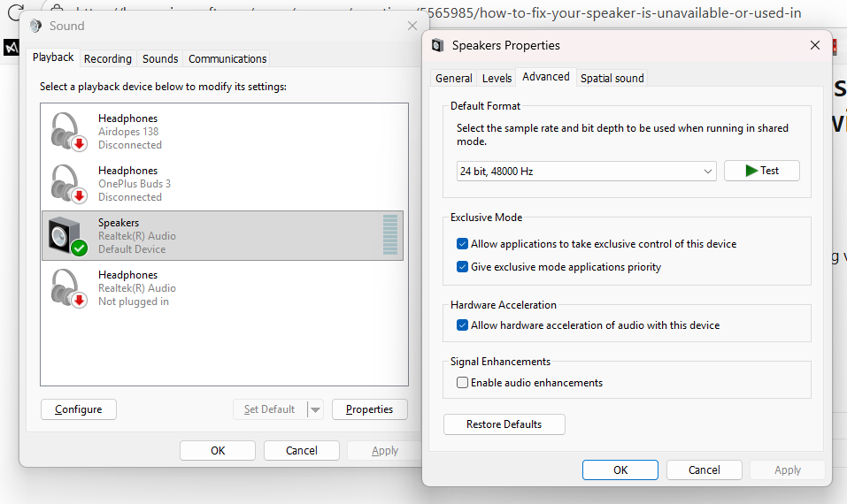
Task: Click Apply in the Sound dialog
Action: tap(385, 451)
